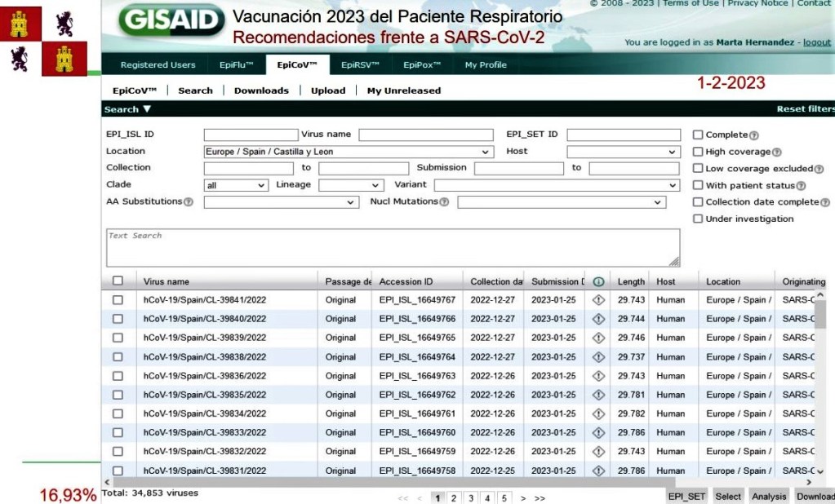Switch to EpiRSV tab
The height and width of the screenshot is (504, 835).
coord(360,65)
